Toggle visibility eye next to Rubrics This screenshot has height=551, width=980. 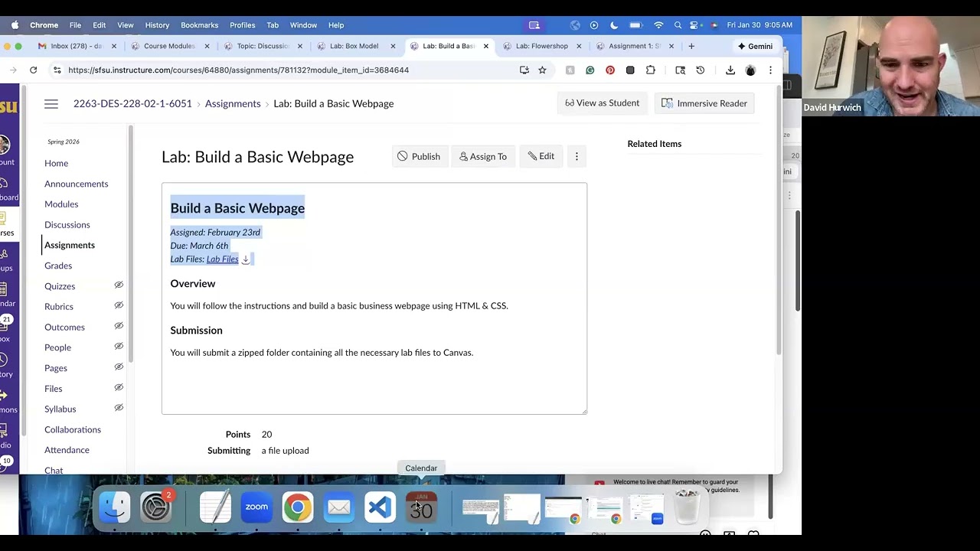pyautogui.click(x=119, y=305)
